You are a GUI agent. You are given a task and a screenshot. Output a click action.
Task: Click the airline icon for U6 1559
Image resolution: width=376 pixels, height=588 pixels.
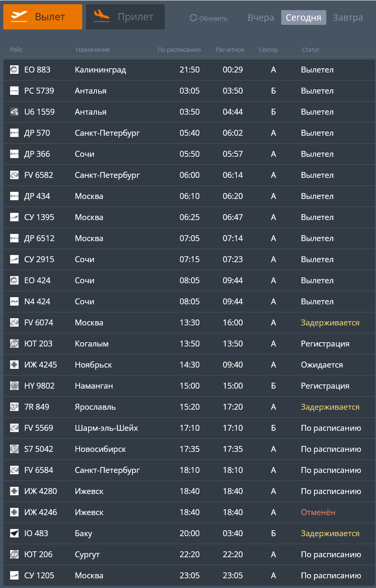[x=14, y=112]
